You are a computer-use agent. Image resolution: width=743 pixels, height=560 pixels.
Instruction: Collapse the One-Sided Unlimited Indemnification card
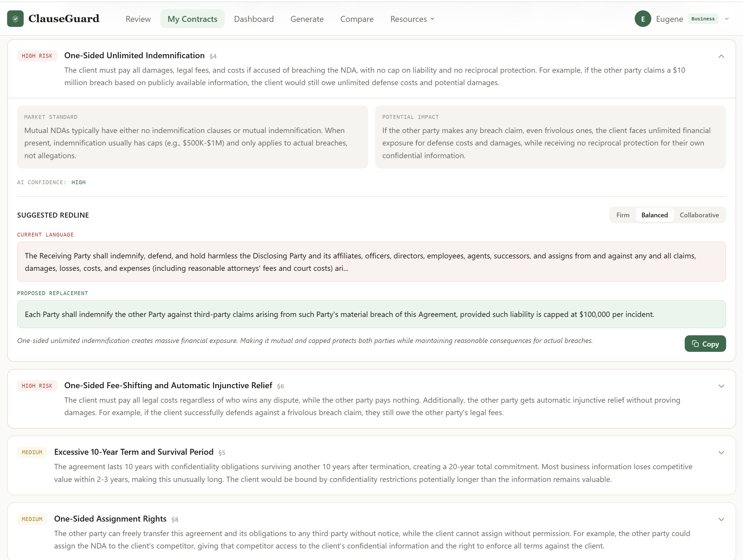pos(721,56)
